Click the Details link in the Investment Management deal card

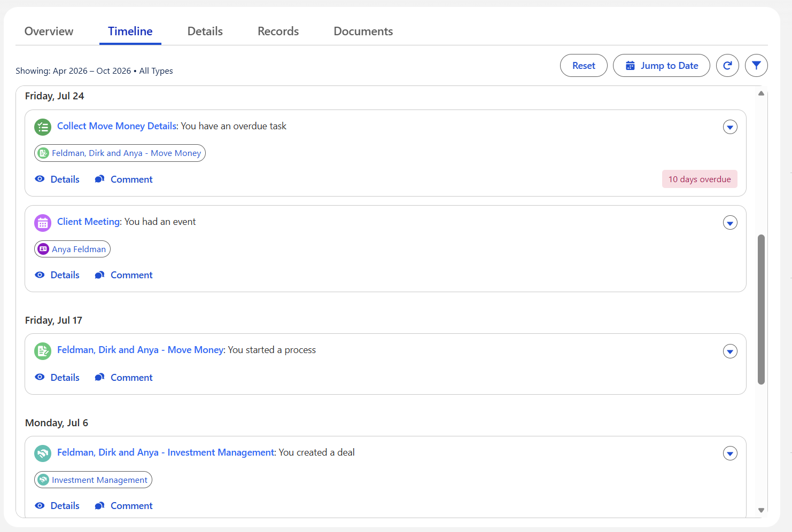click(x=65, y=506)
